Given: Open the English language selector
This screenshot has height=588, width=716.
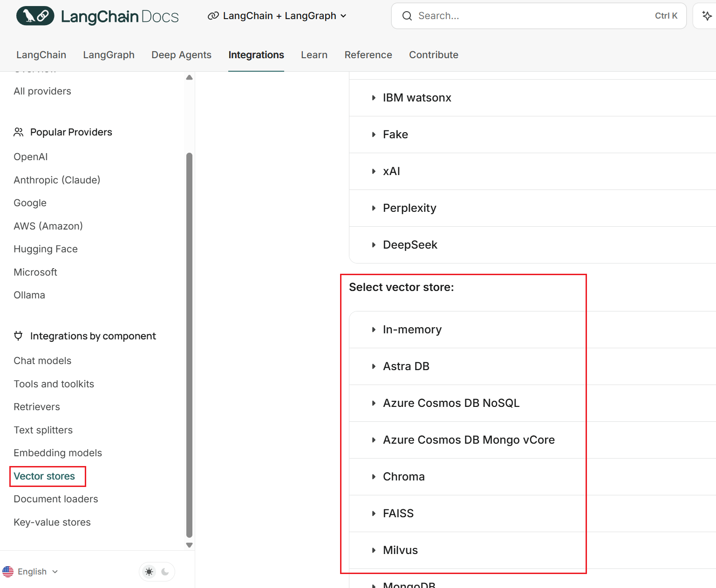Looking at the screenshot, I should (31, 572).
